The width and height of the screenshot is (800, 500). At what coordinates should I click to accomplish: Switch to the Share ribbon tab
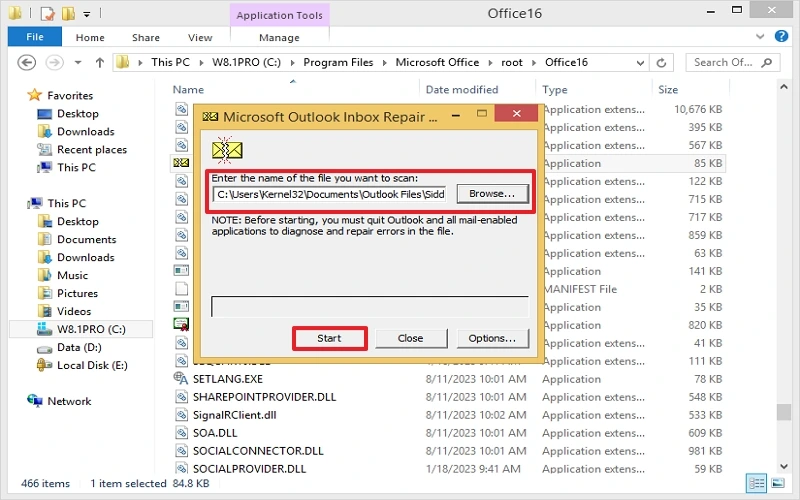145,37
